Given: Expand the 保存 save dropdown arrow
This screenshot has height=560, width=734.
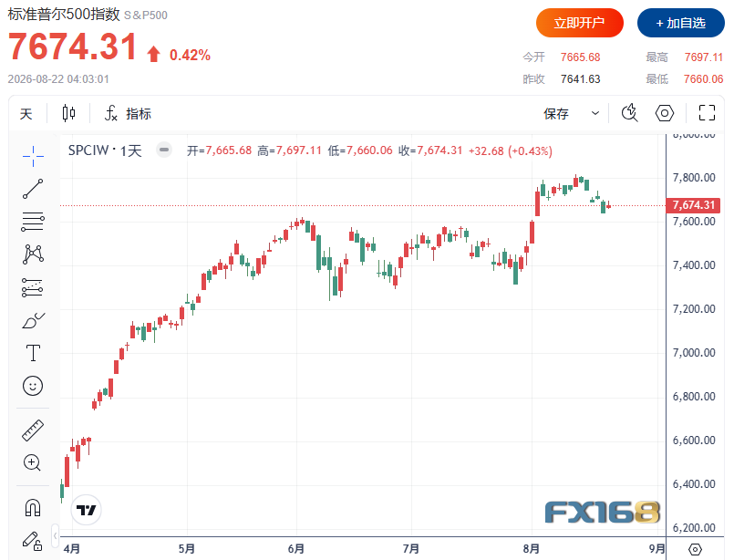Looking at the screenshot, I should point(595,113).
